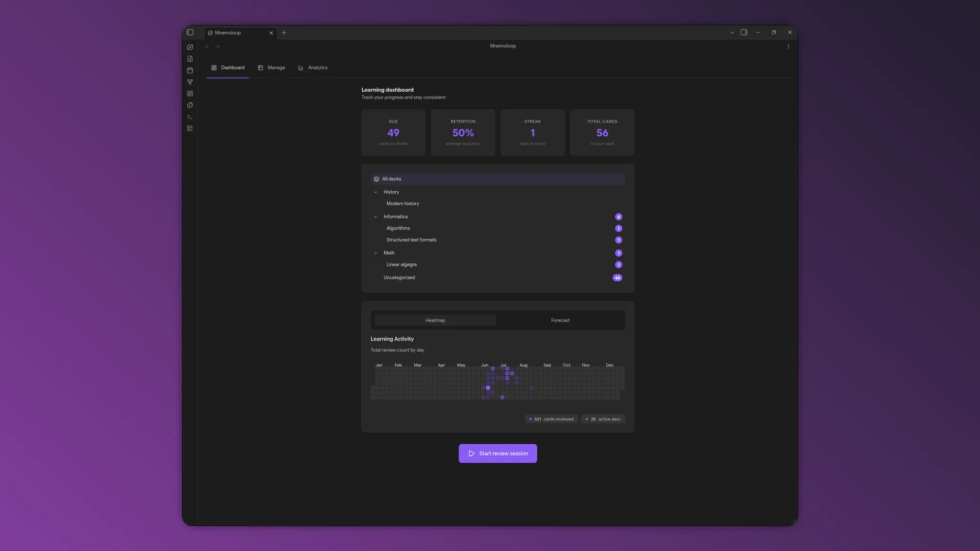Image resolution: width=980 pixels, height=551 pixels.
Task: Click the Learning dashboard heading
Action: click(x=388, y=90)
